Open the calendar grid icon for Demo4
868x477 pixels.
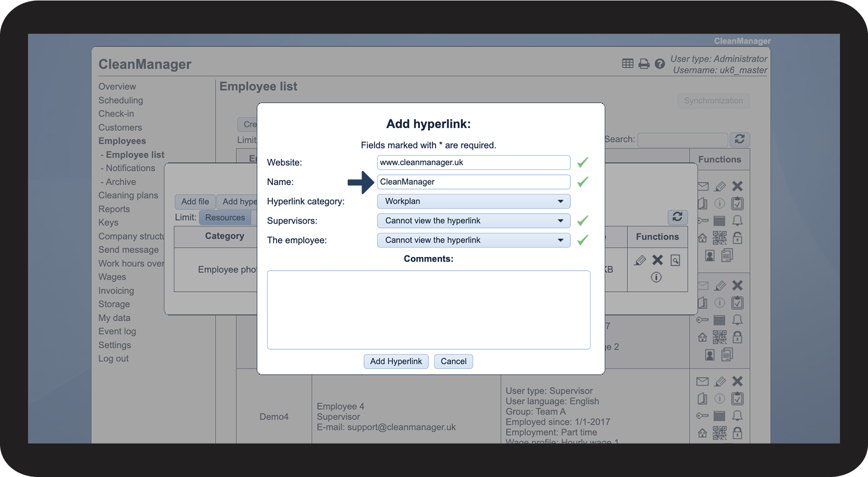[x=719, y=416]
